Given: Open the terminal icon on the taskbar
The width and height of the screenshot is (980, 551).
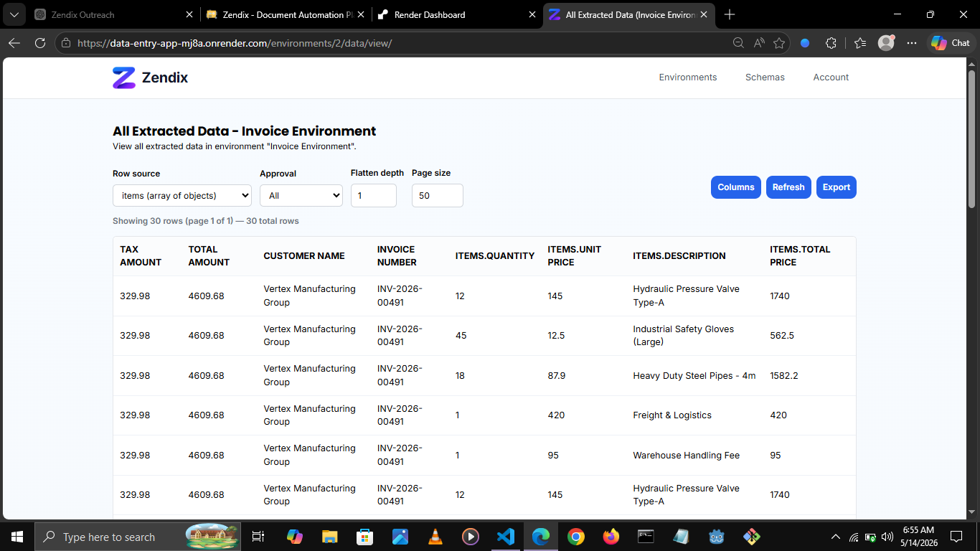Looking at the screenshot, I should coord(646,537).
